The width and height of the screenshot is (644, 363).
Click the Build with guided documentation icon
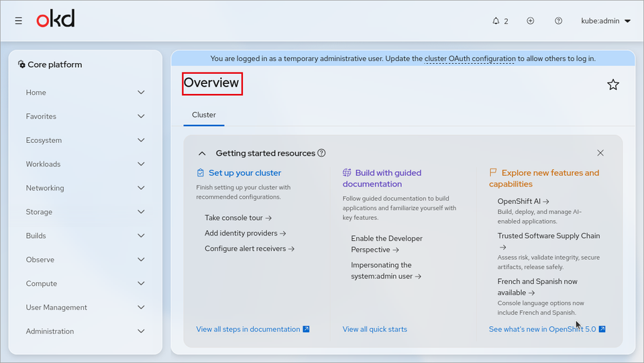pos(347,172)
